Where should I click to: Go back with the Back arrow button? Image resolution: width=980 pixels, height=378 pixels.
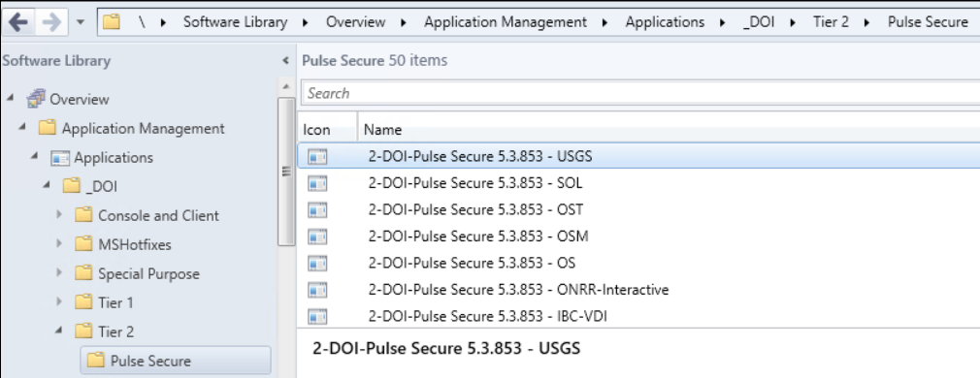coord(17,23)
